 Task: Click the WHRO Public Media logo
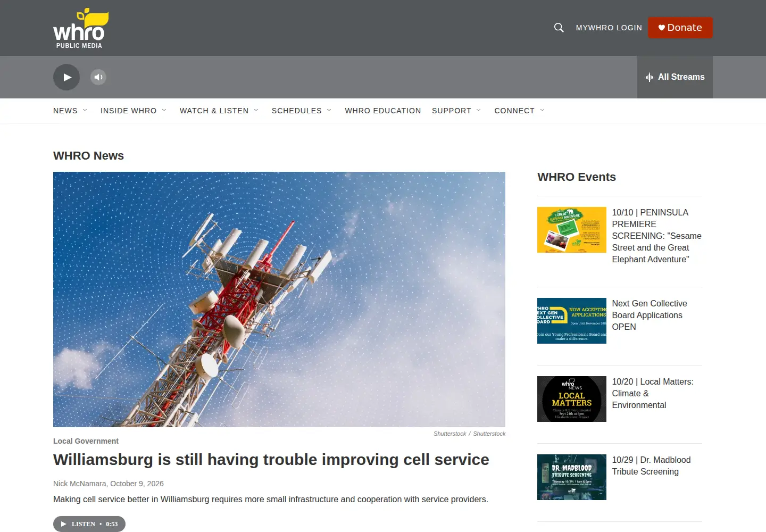pyautogui.click(x=80, y=28)
